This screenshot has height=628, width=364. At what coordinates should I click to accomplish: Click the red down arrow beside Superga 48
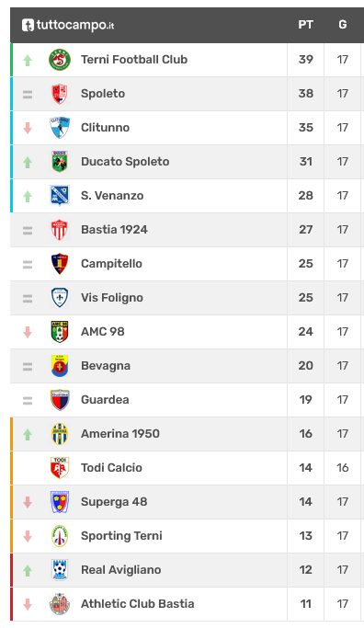pyautogui.click(x=28, y=502)
